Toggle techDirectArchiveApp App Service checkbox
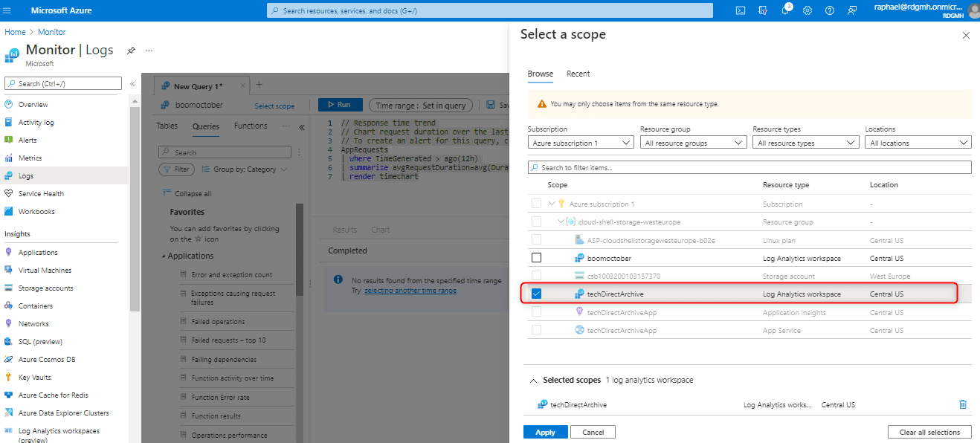980x443 pixels. click(536, 330)
